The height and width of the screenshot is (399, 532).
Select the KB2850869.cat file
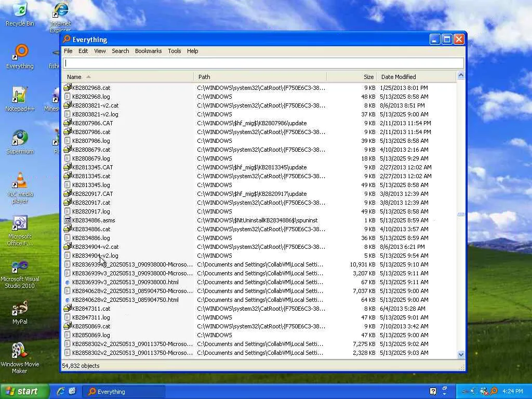coord(91,326)
